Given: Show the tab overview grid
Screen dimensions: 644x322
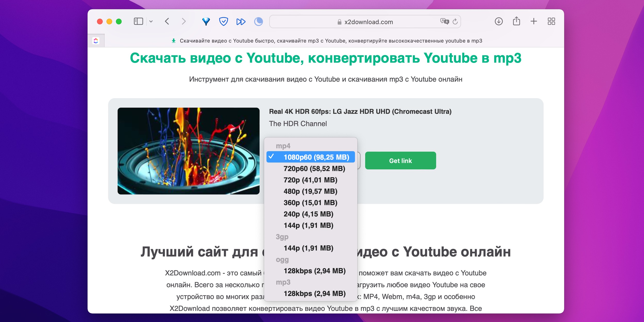Looking at the screenshot, I should 551,21.
